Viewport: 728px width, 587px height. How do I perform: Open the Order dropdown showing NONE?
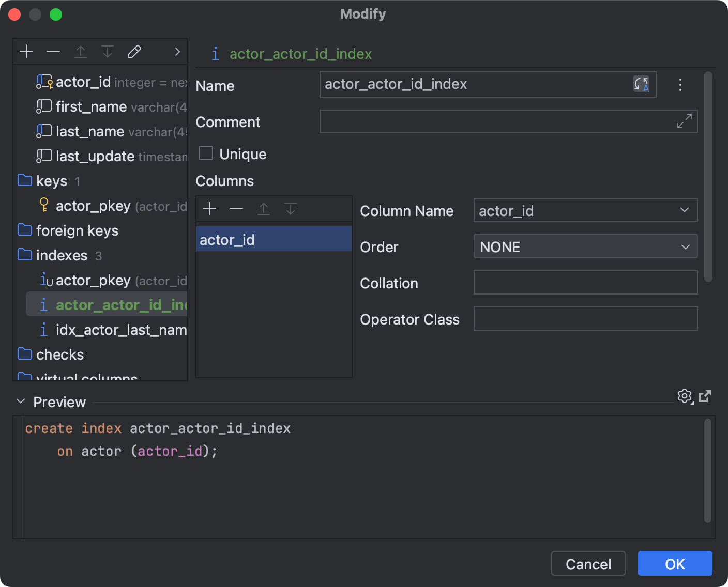(x=685, y=246)
